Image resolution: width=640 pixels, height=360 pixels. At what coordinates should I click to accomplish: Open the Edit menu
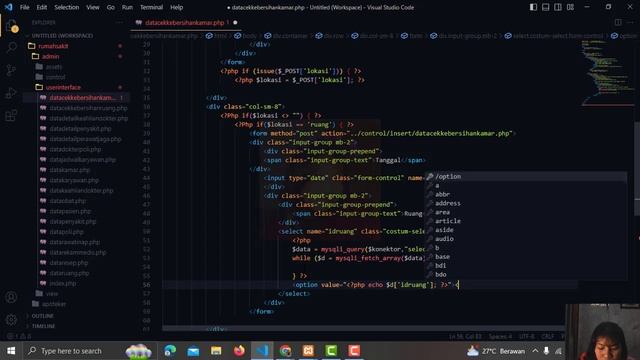[42, 7]
